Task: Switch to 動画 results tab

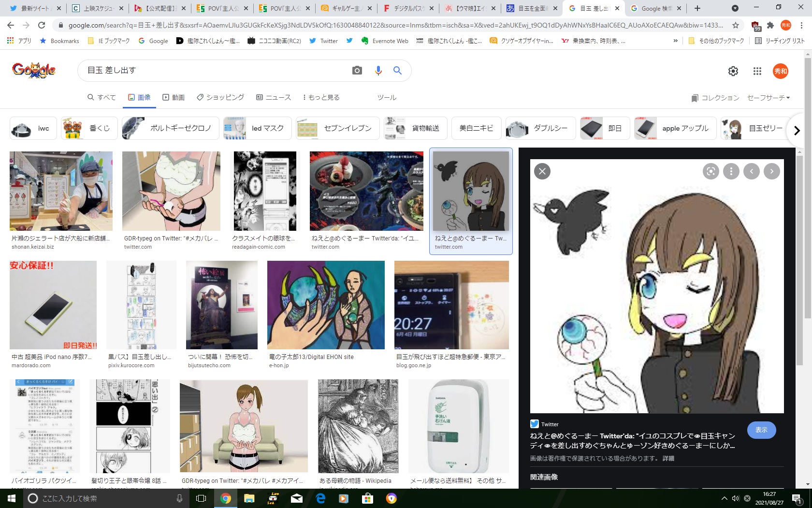Action: pyautogui.click(x=174, y=97)
